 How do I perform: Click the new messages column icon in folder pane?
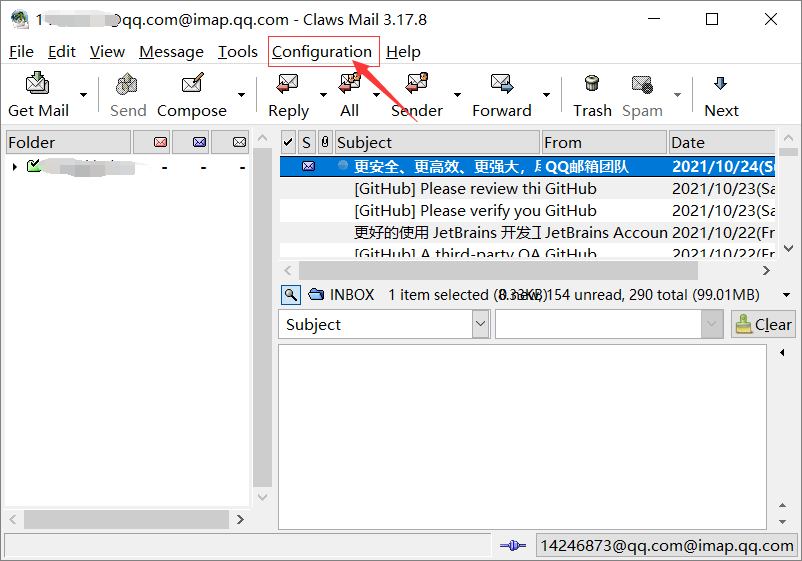[x=161, y=142]
